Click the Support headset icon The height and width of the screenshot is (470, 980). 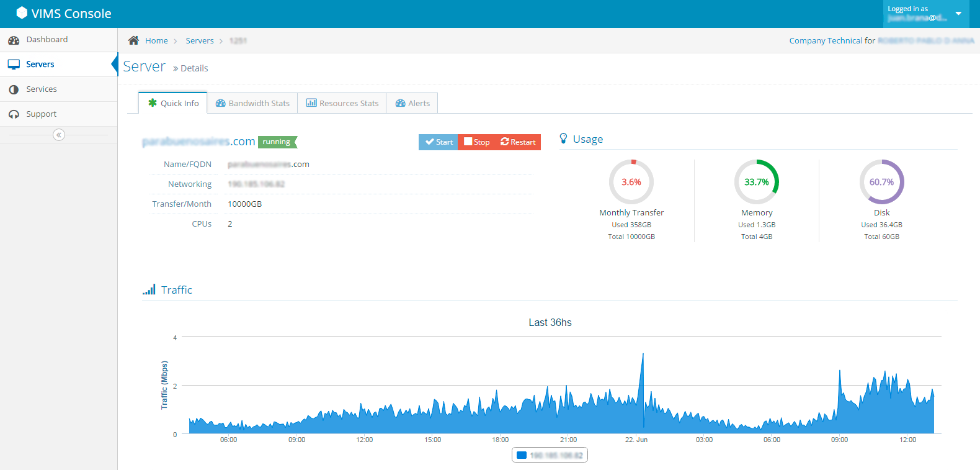(x=14, y=114)
